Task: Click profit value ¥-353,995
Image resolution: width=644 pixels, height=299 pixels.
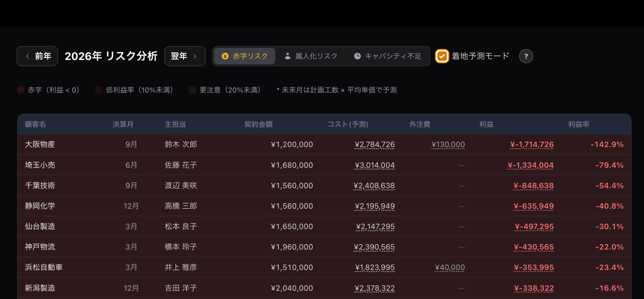Action: [x=534, y=268]
